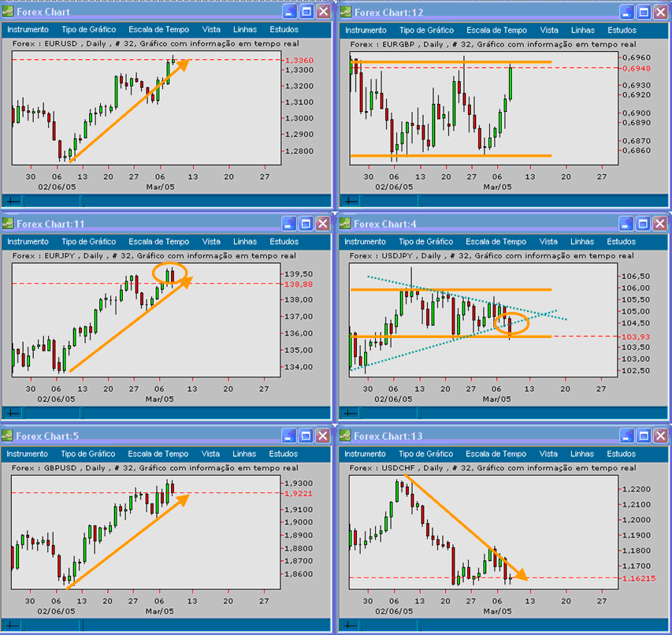672x635 pixels.
Task: Open the Vista menu in the EURGBP window
Action: [548, 29]
